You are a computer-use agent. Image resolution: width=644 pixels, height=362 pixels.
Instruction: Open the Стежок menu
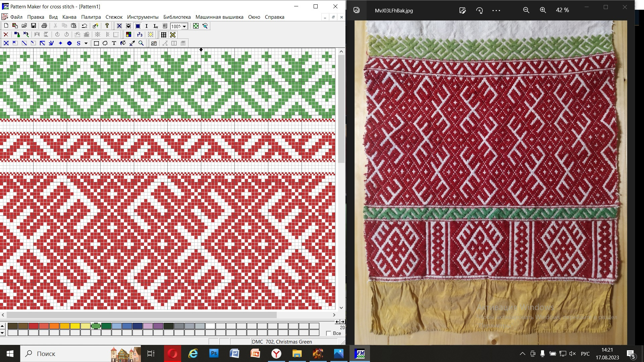(114, 17)
